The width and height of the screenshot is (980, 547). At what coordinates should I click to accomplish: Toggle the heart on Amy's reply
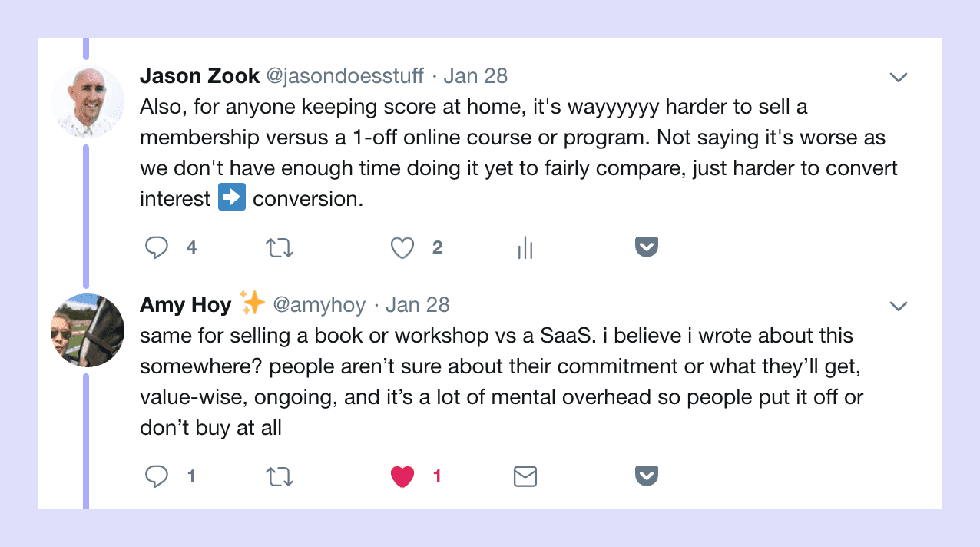point(402,476)
